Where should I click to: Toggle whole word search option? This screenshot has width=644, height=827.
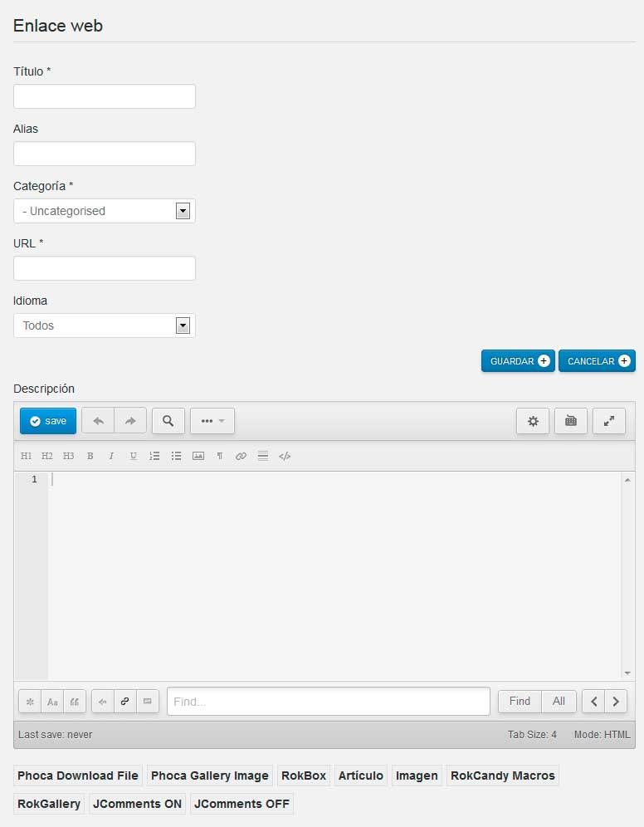(x=75, y=702)
